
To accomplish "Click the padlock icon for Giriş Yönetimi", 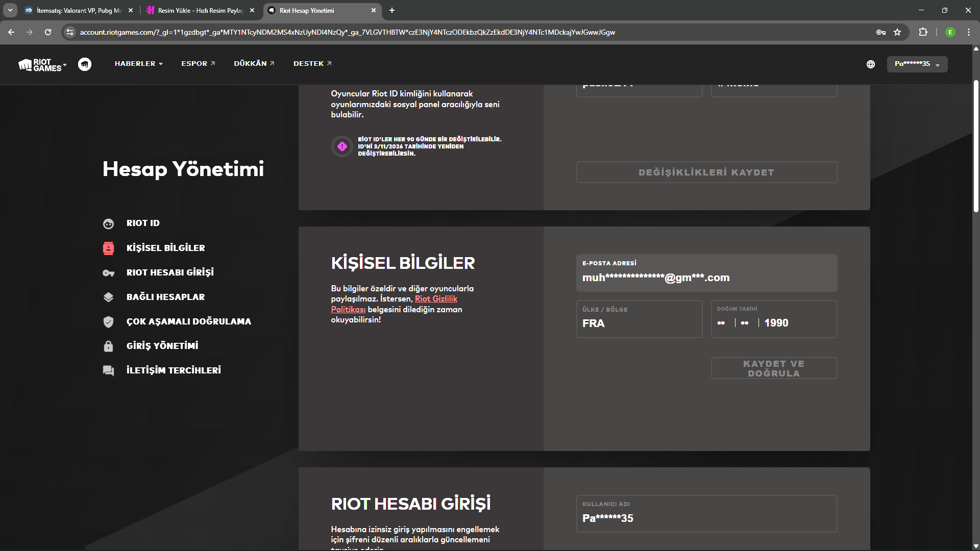I will click(108, 346).
